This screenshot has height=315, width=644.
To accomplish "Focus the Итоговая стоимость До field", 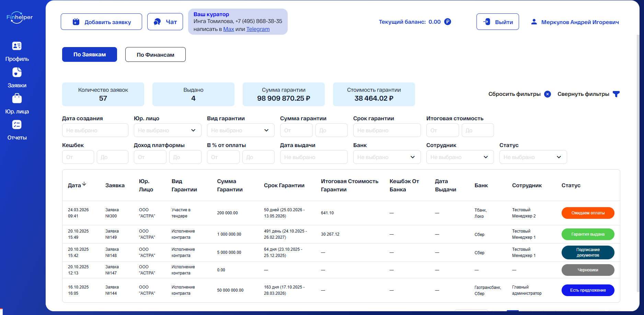I will [x=478, y=130].
